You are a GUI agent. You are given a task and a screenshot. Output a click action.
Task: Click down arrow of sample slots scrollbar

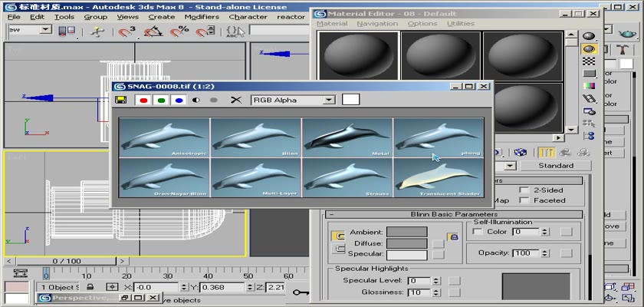(x=571, y=130)
